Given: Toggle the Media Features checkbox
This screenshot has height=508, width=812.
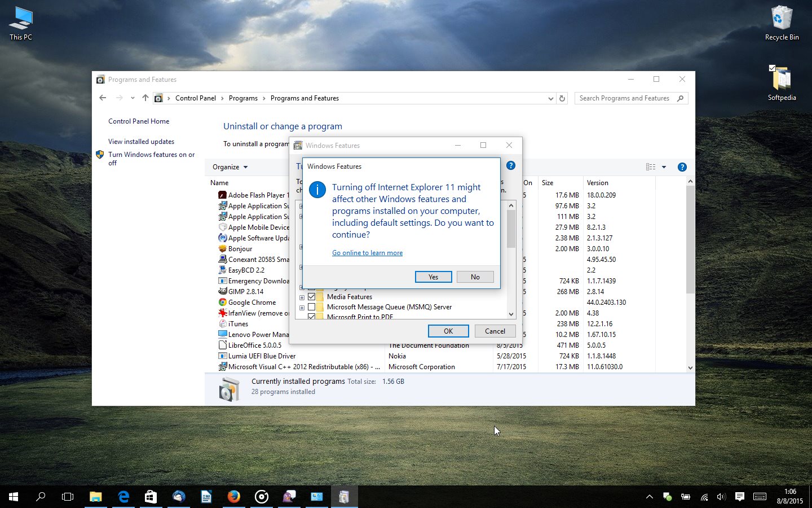Looking at the screenshot, I should pos(311,296).
